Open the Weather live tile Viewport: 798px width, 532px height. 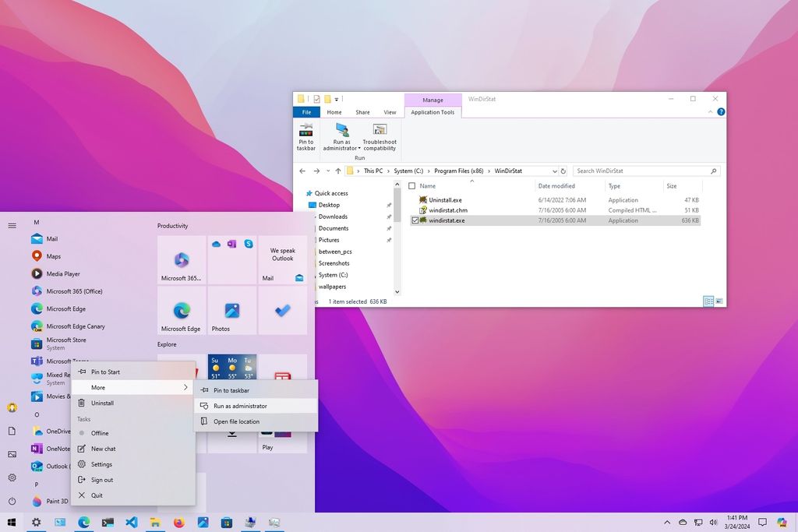click(x=231, y=368)
